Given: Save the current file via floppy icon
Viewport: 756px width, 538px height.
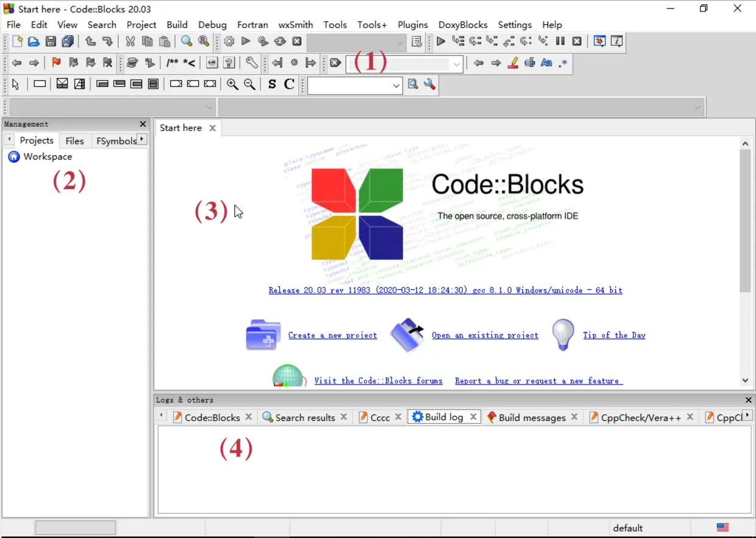Looking at the screenshot, I should (51, 41).
